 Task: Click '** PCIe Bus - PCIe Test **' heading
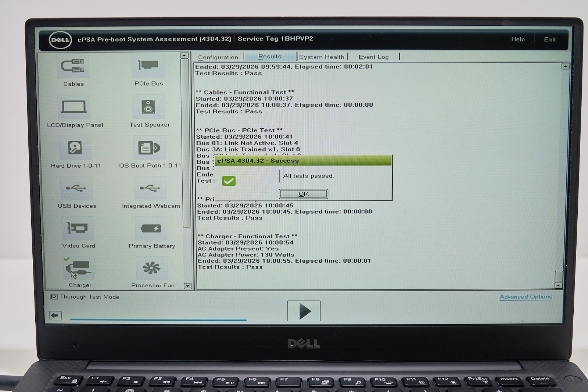pyautogui.click(x=239, y=131)
